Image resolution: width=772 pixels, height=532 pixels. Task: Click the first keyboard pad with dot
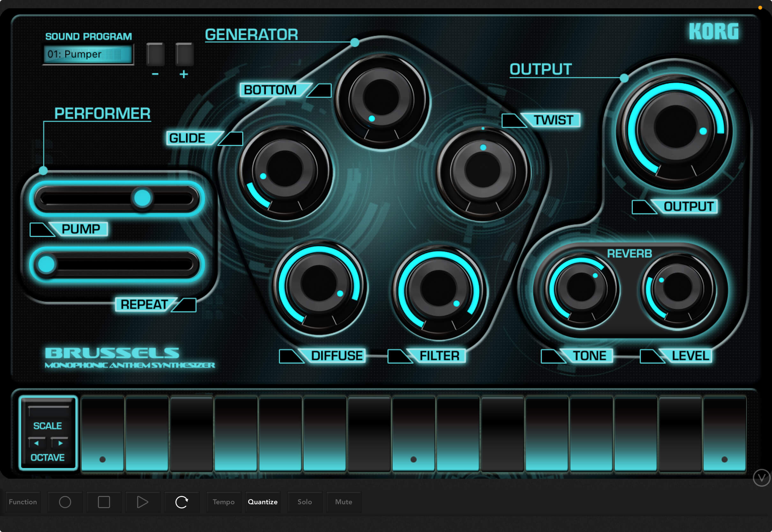tap(103, 434)
